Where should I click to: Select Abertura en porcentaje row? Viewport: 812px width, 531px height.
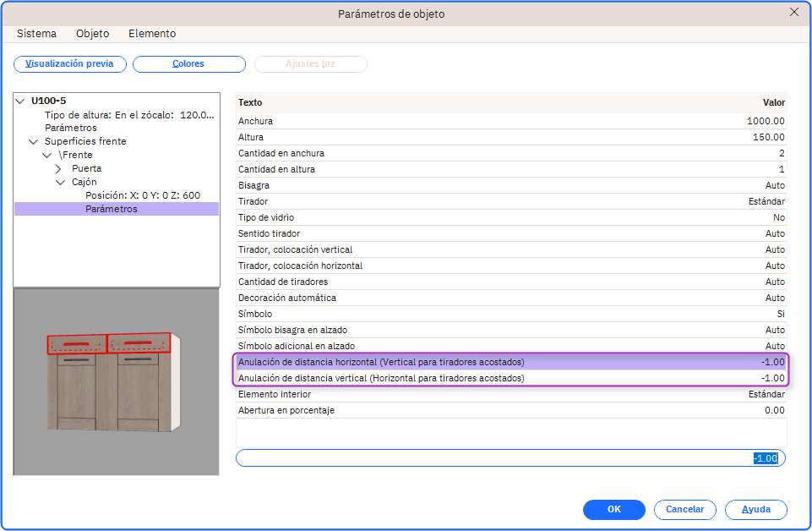click(511, 410)
